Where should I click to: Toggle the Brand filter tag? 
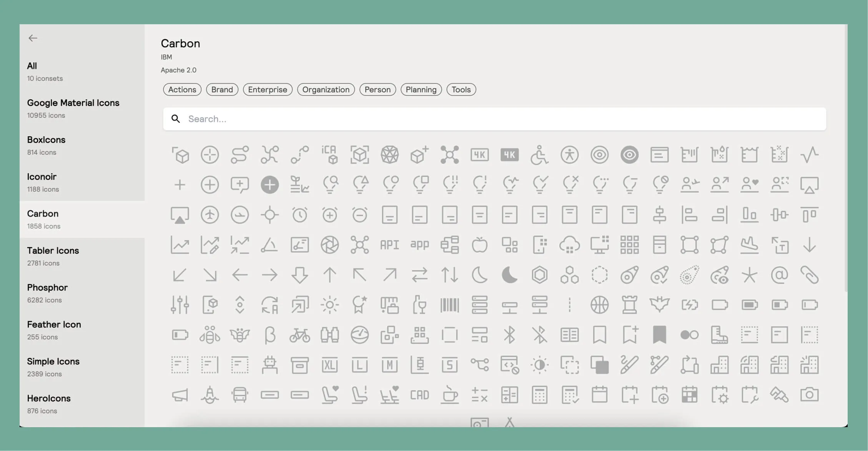(222, 89)
